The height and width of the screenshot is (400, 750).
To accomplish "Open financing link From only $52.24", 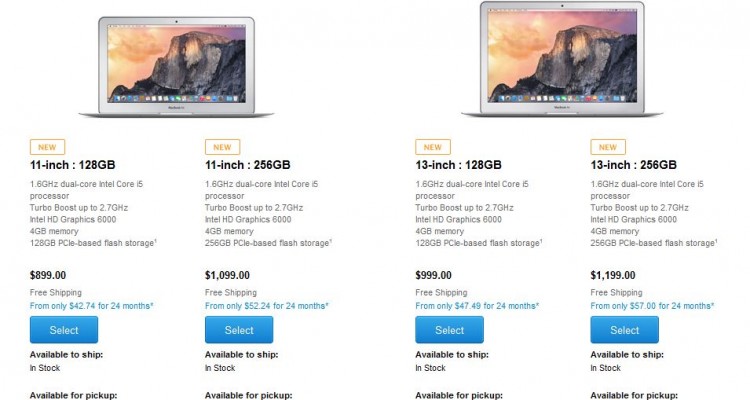I will [267, 306].
